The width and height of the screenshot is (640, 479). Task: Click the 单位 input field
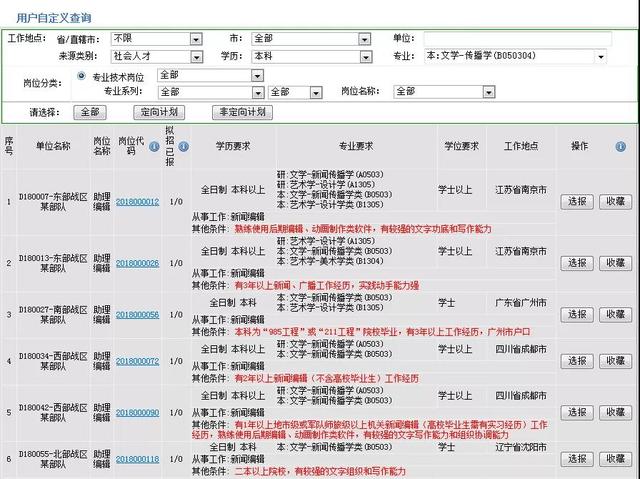point(518,38)
